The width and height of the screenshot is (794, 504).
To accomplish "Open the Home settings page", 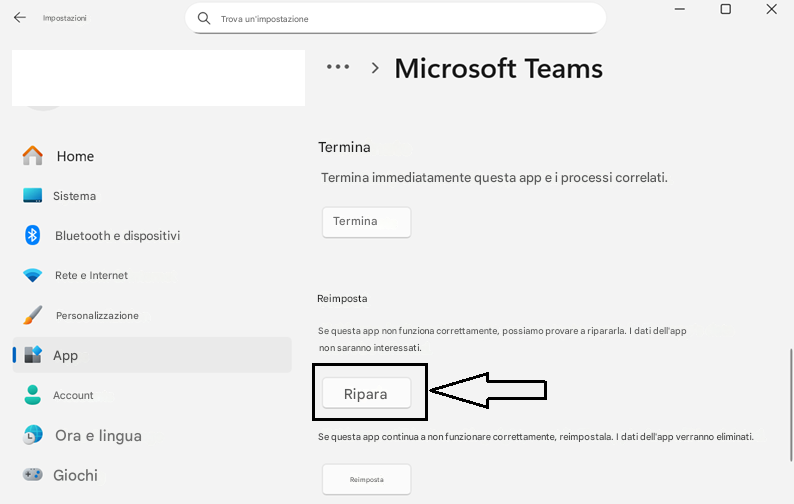I will coord(152,156).
